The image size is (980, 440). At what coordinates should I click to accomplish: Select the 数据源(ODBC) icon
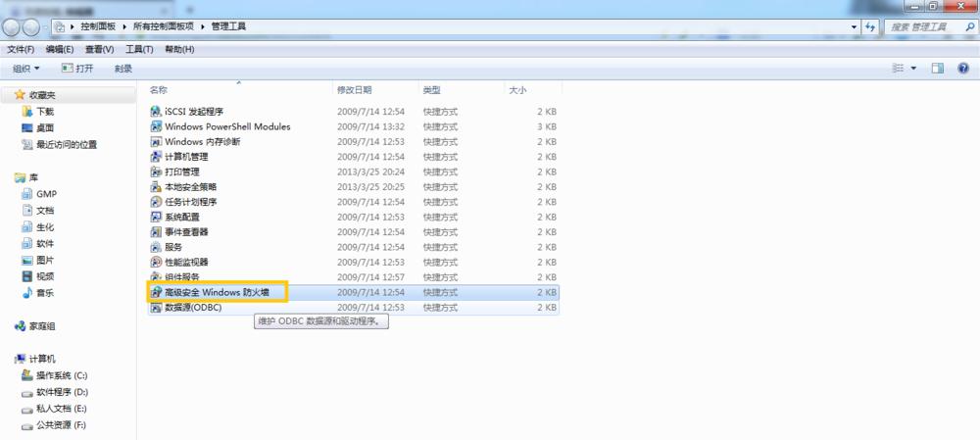tap(156, 308)
